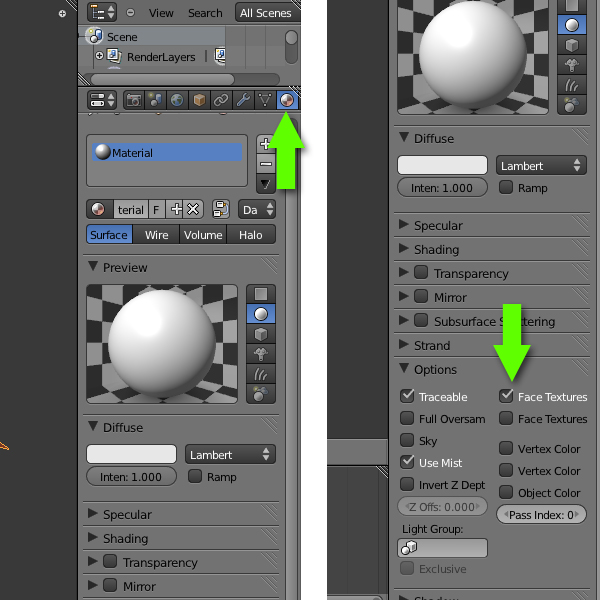Image resolution: width=600 pixels, height=600 pixels.
Task: Click the Light Group object icon
Action: coord(409,548)
